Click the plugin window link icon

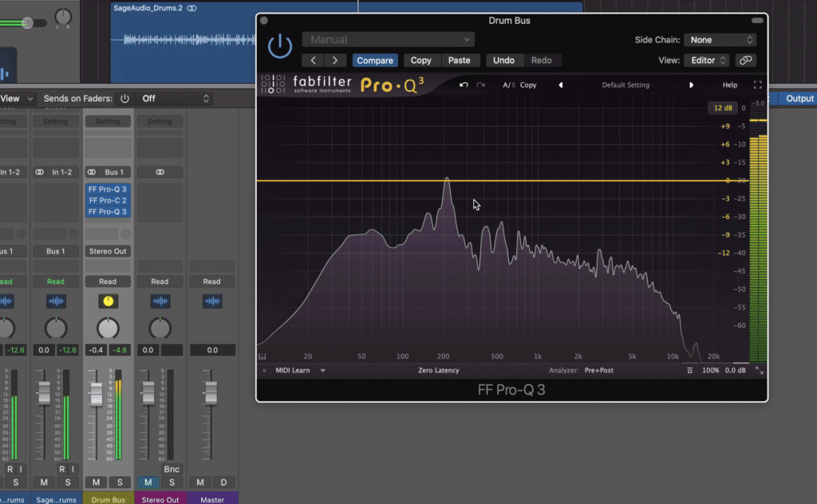tap(746, 61)
